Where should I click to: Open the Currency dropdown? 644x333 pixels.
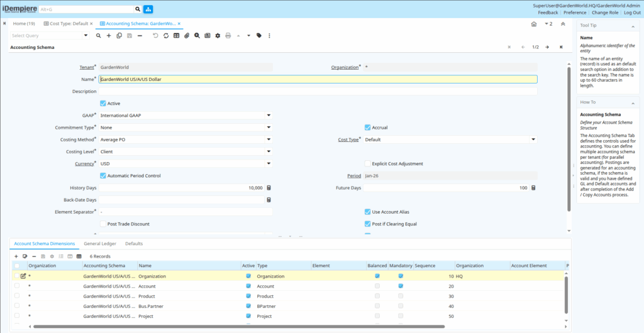[269, 163]
